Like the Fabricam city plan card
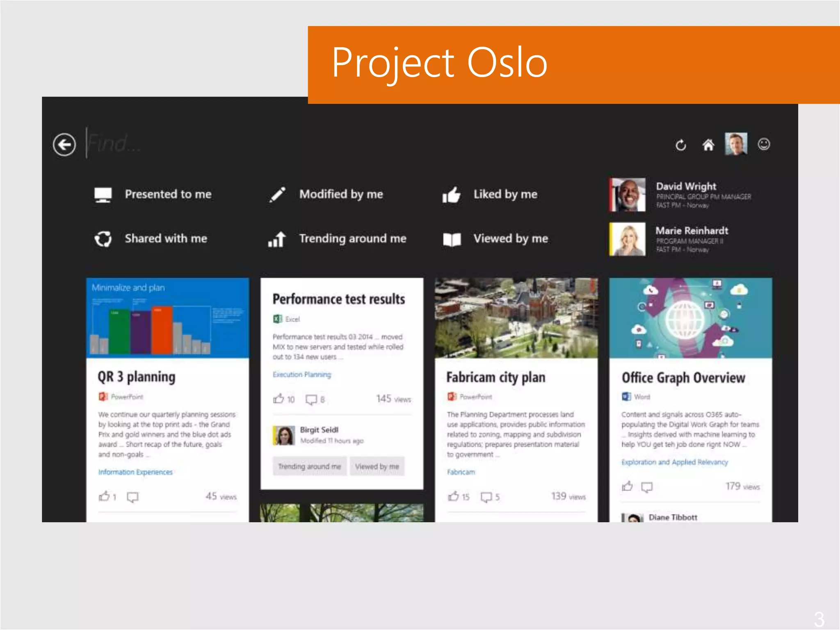The image size is (840, 630). [453, 496]
